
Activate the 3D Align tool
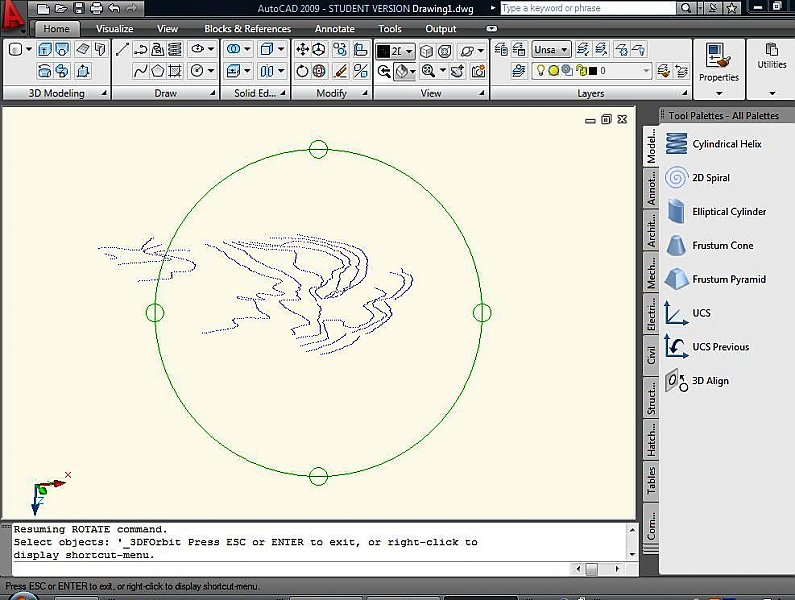[x=710, y=381]
